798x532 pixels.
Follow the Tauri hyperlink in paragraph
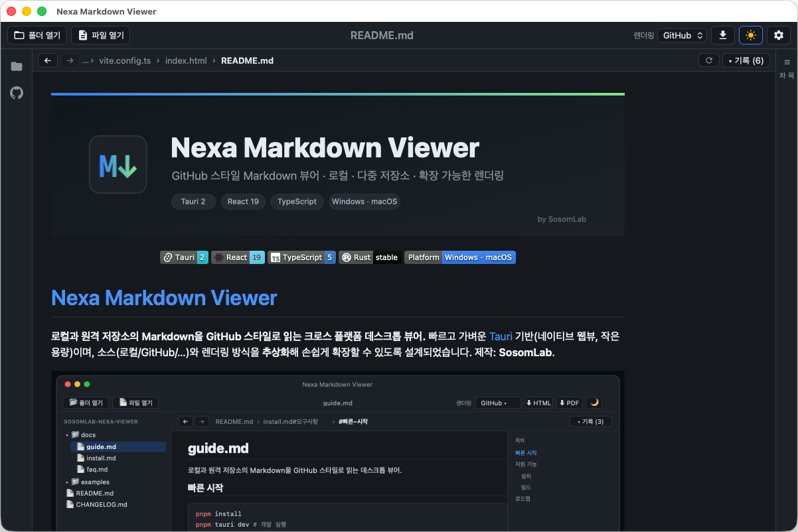[x=501, y=336]
